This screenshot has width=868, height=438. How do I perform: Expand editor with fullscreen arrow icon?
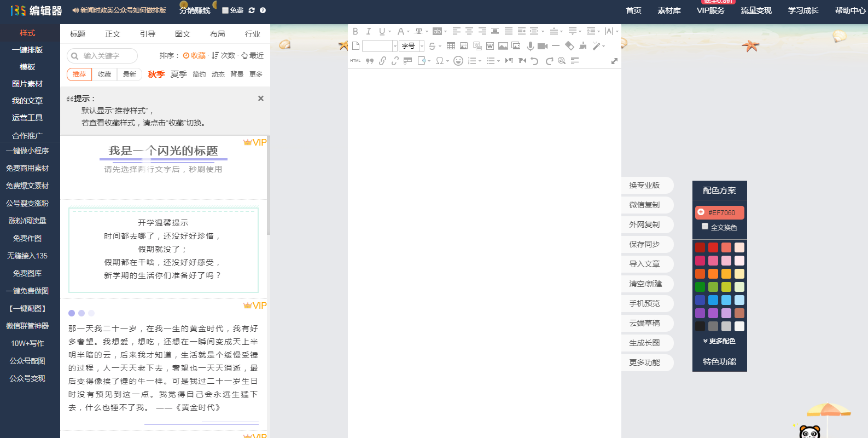click(614, 61)
